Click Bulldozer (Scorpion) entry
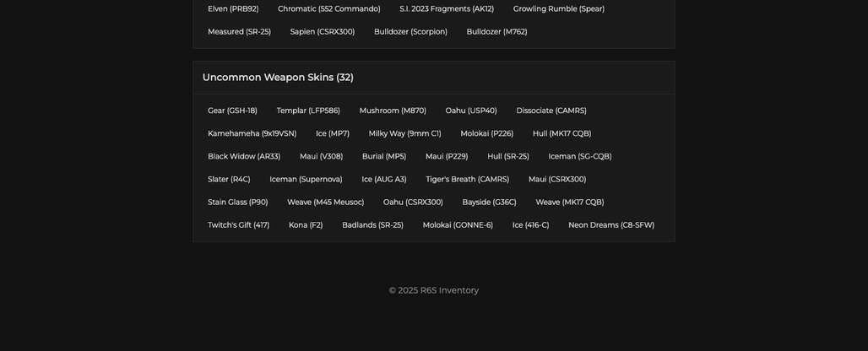The image size is (868, 351). coord(410,32)
